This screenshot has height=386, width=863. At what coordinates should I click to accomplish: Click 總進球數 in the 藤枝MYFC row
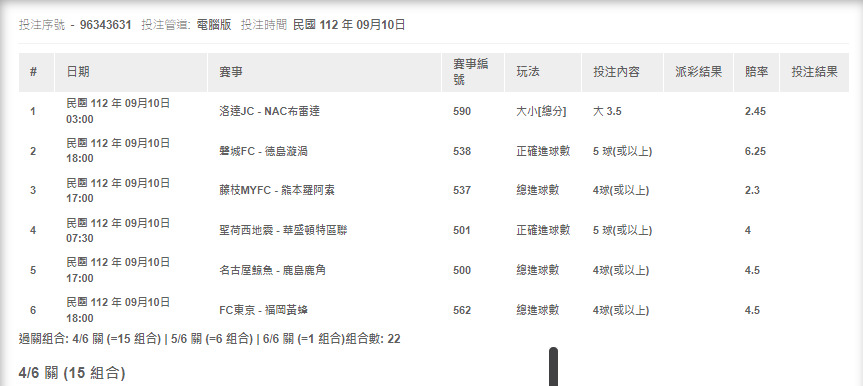538,190
